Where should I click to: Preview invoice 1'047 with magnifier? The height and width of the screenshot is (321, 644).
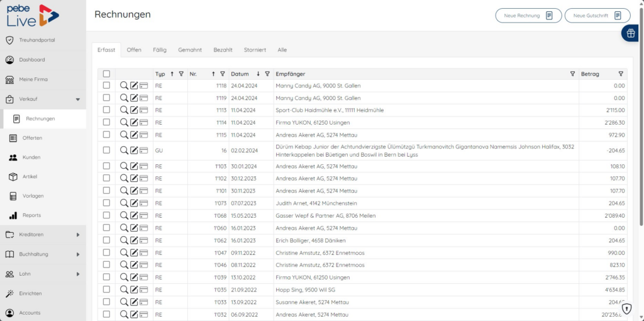click(x=124, y=252)
